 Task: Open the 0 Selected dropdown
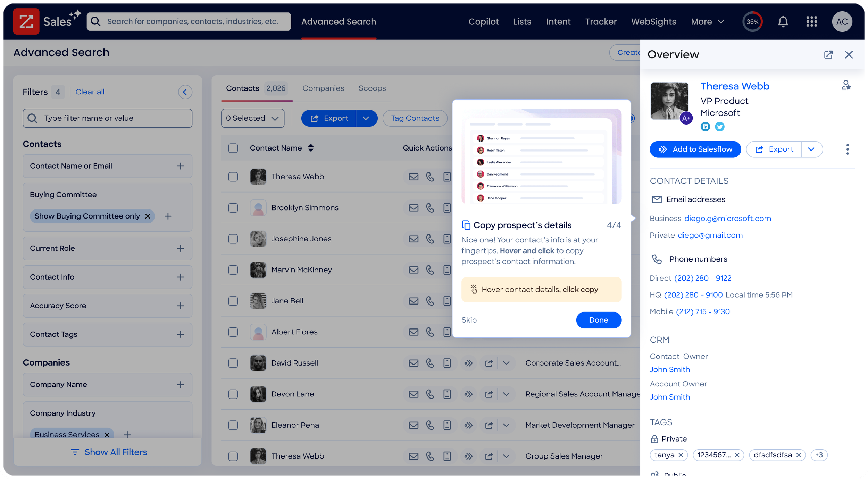(252, 118)
